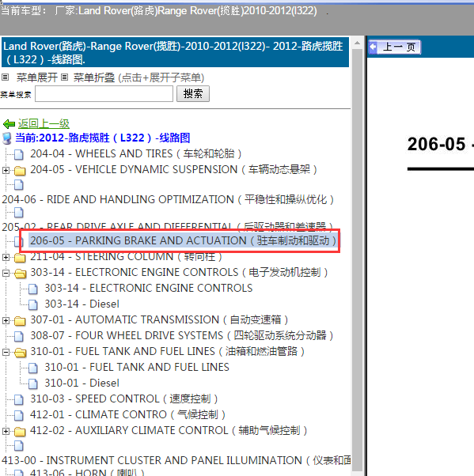Open 204-05 VEHICLE DYNAMIC SUSPENSION entry
474x476 pixels.
coord(173,169)
